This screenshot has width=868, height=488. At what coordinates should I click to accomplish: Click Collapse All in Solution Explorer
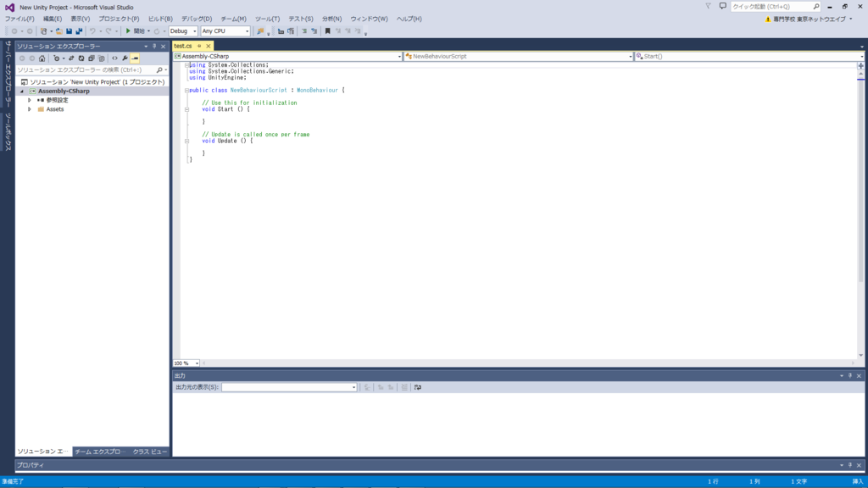coord(91,58)
